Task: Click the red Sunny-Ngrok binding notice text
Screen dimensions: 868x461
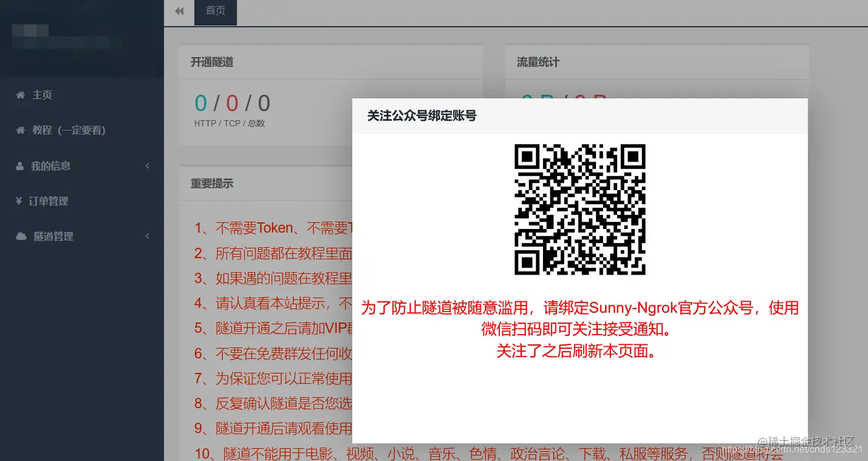Action: 580,318
